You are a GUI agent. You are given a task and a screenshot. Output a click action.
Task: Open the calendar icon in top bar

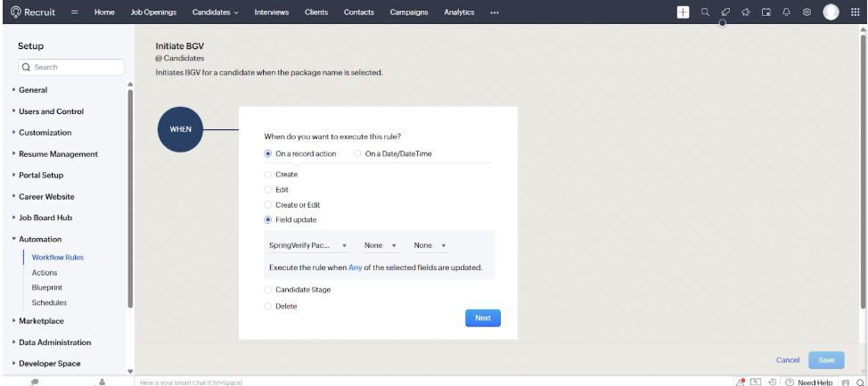766,12
